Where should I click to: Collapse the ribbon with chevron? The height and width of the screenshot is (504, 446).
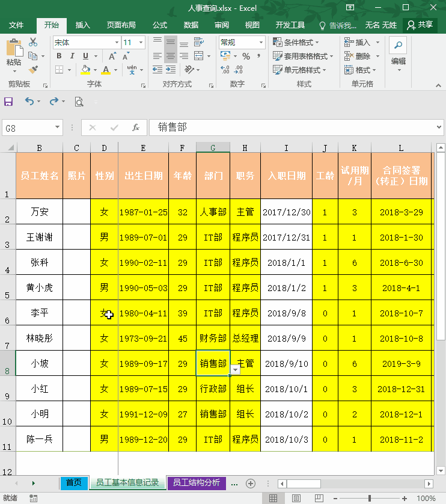438,85
